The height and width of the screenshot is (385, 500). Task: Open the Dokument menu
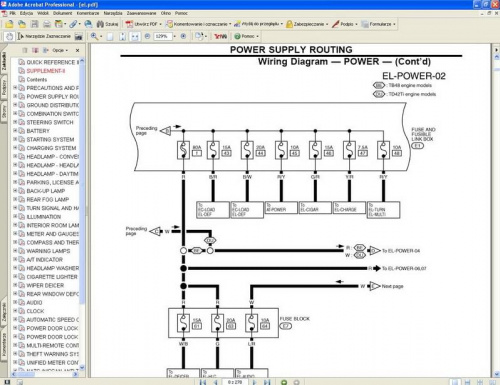(x=62, y=13)
